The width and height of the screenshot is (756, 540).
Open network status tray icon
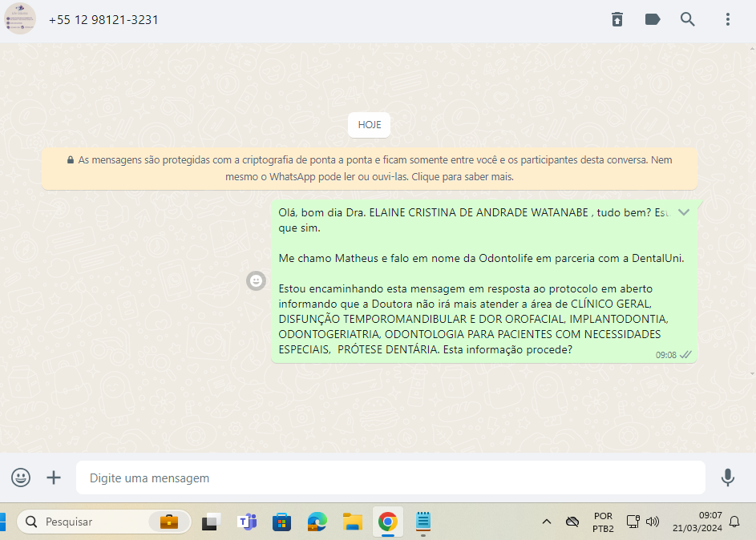pyautogui.click(x=633, y=522)
